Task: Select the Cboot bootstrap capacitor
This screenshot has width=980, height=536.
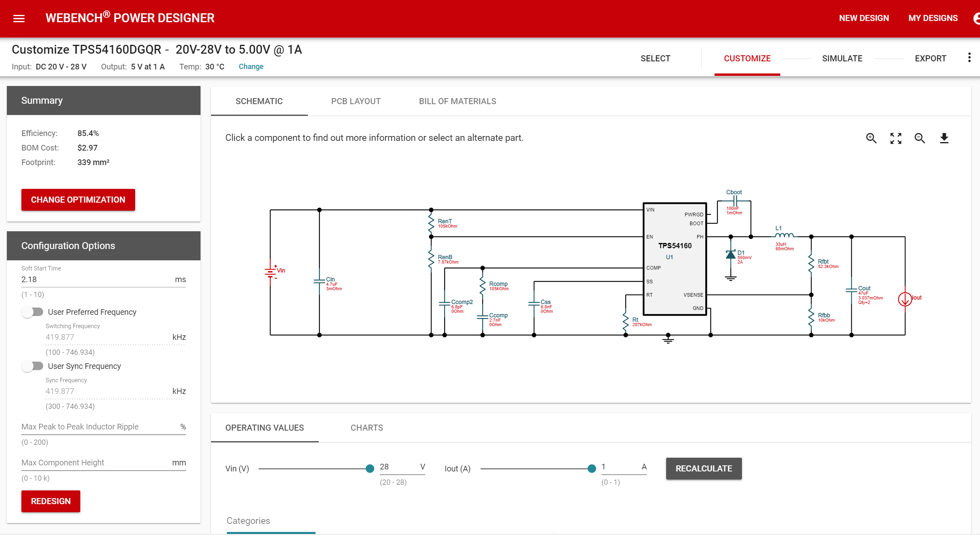Action: pyautogui.click(x=734, y=201)
